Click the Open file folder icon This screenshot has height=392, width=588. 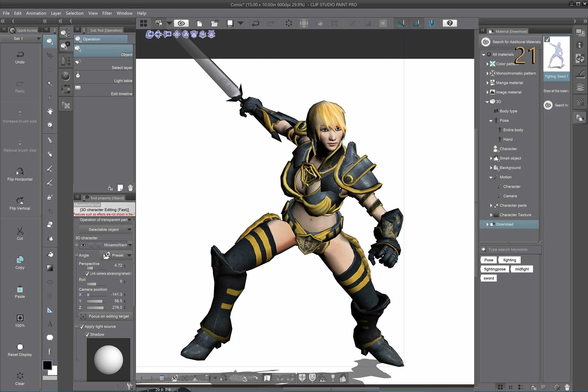pyautogui.click(x=214, y=24)
